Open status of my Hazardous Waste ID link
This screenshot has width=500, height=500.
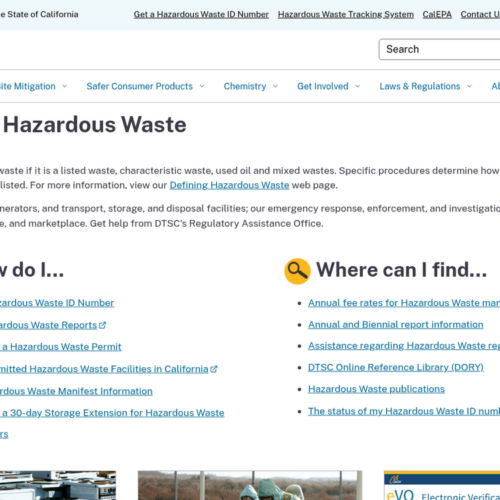tap(404, 411)
